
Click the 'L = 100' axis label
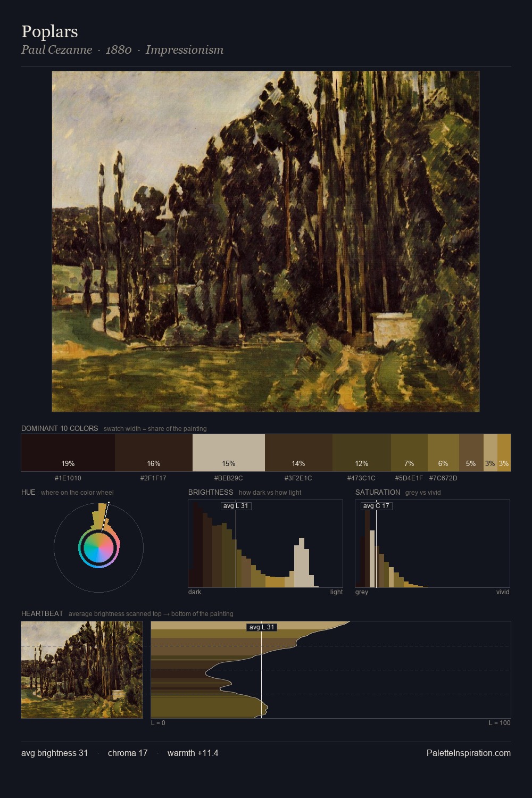pos(500,723)
